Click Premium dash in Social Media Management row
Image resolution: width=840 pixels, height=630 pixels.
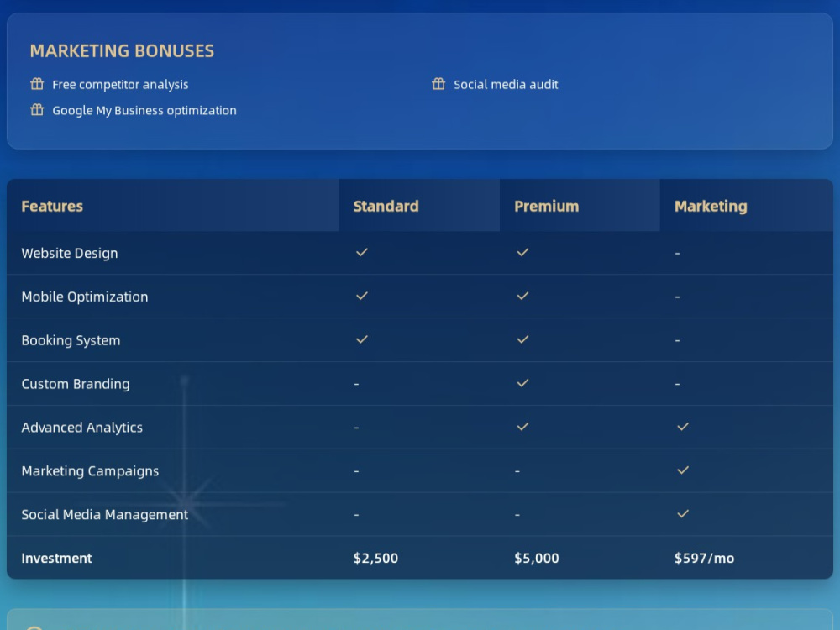pos(517,515)
